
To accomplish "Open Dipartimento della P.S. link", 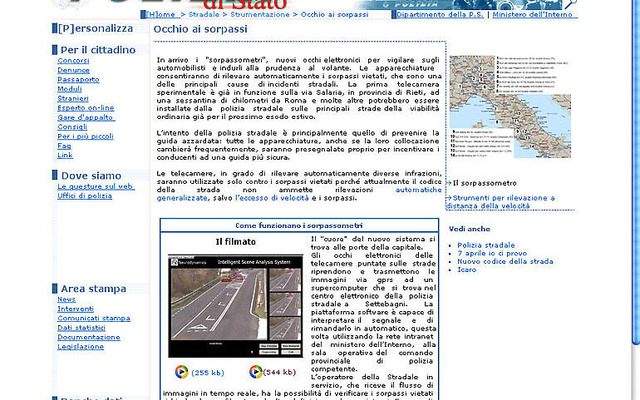I will point(440,15).
